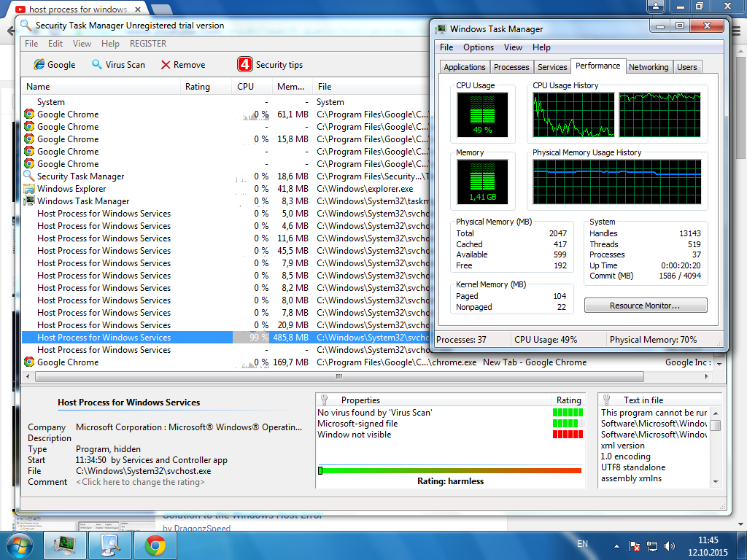This screenshot has width=747, height=560.
Task: Open the File menu in Security Task Manager
Action: (x=31, y=43)
